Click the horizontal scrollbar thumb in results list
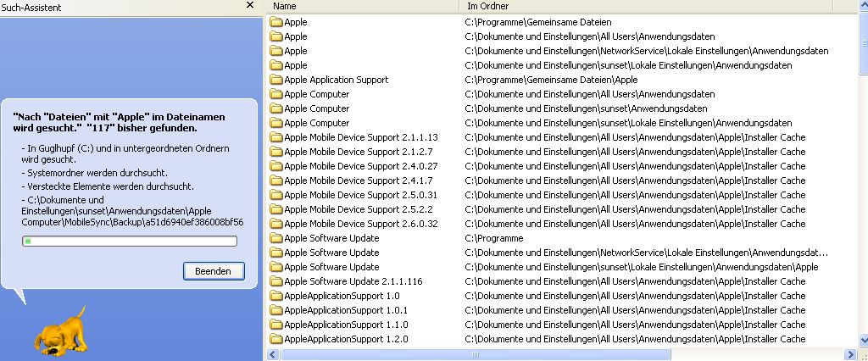This screenshot has width=868, height=361. click(474, 354)
